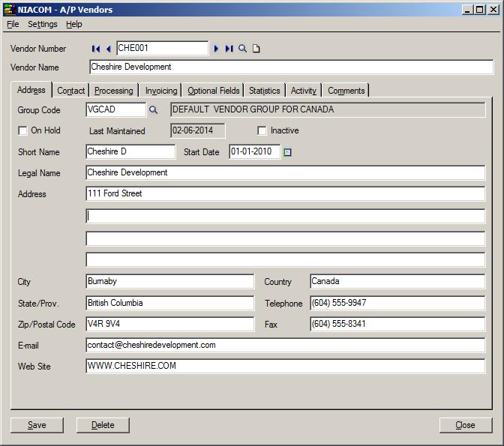Open vendor number finder magnifier
504x446 pixels.
pos(242,49)
